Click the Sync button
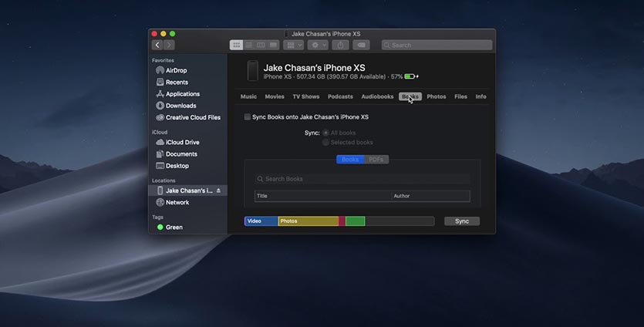 pyautogui.click(x=462, y=221)
